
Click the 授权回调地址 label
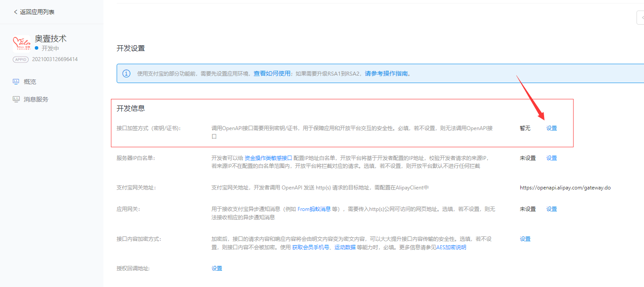(133, 269)
